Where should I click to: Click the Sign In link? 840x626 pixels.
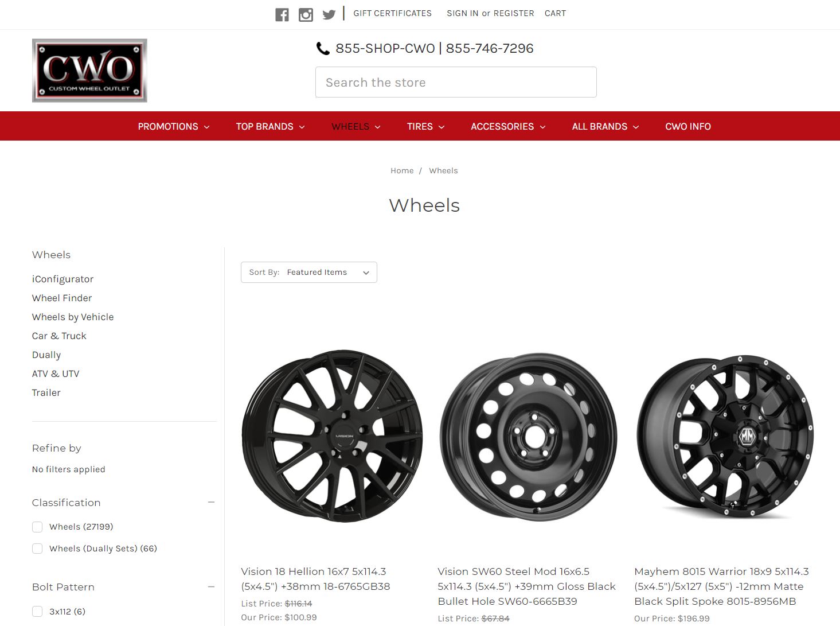(x=463, y=13)
